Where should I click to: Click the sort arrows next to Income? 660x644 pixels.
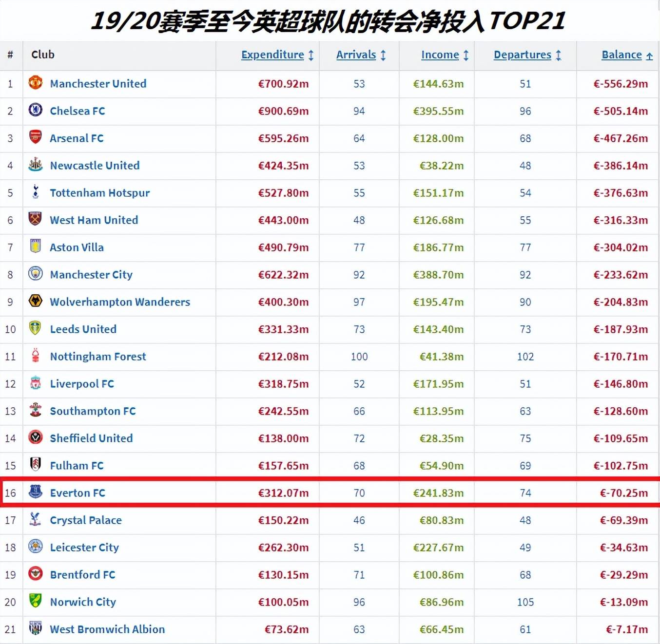coord(466,55)
